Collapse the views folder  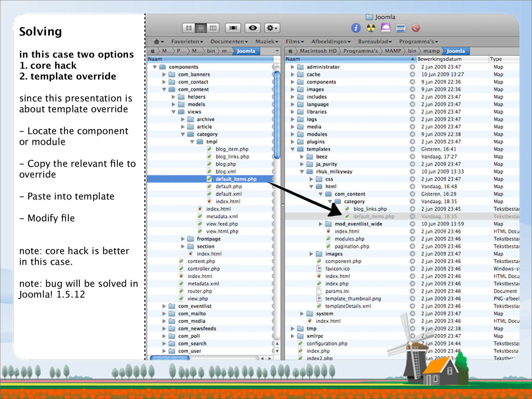[x=173, y=112]
